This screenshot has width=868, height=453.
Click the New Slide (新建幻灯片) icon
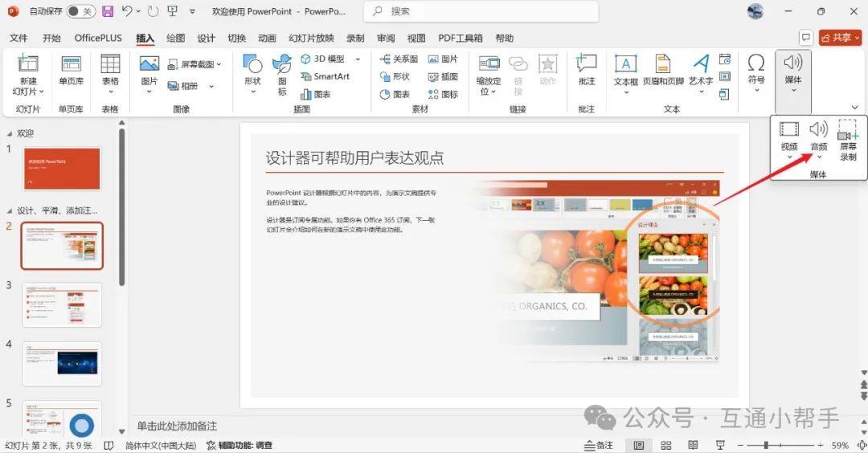pos(27,63)
